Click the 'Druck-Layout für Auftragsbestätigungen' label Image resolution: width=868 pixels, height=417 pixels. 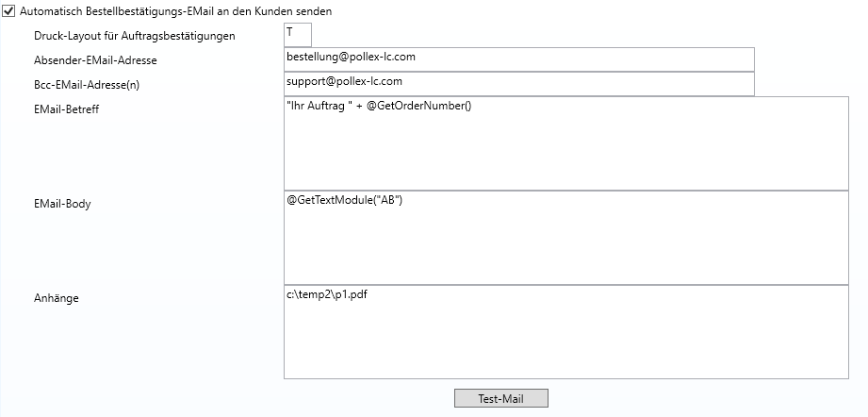click(x=135, y=37)
